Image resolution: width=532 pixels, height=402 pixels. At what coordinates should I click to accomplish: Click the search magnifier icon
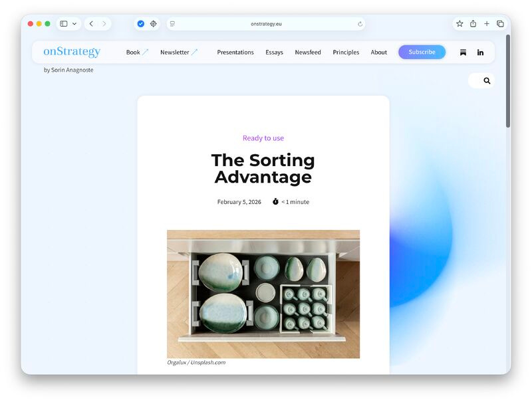(x=487, y=80)
